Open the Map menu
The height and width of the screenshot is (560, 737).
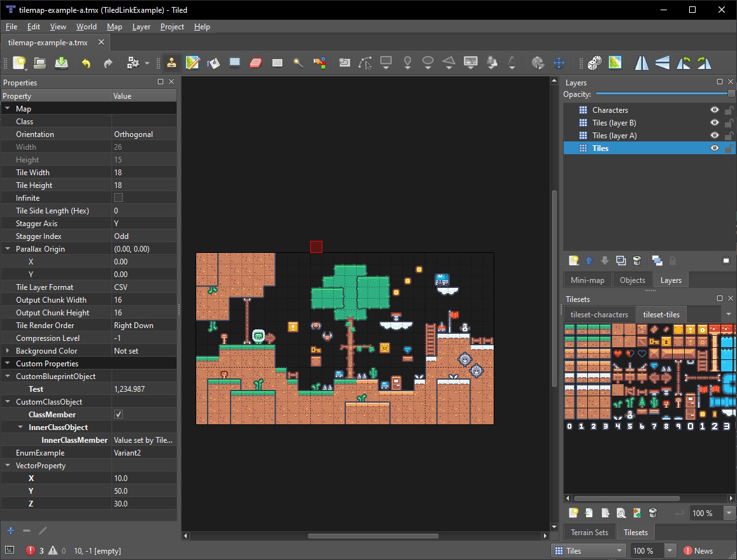click(114, 27)
